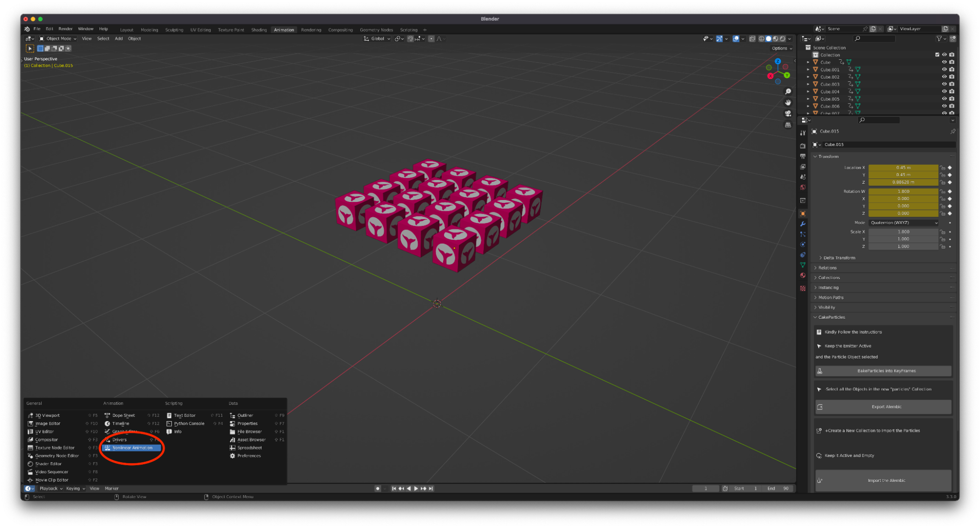Open the Physics properties tab icon
This screenshot has width=980, height=528.
[803, 245]
